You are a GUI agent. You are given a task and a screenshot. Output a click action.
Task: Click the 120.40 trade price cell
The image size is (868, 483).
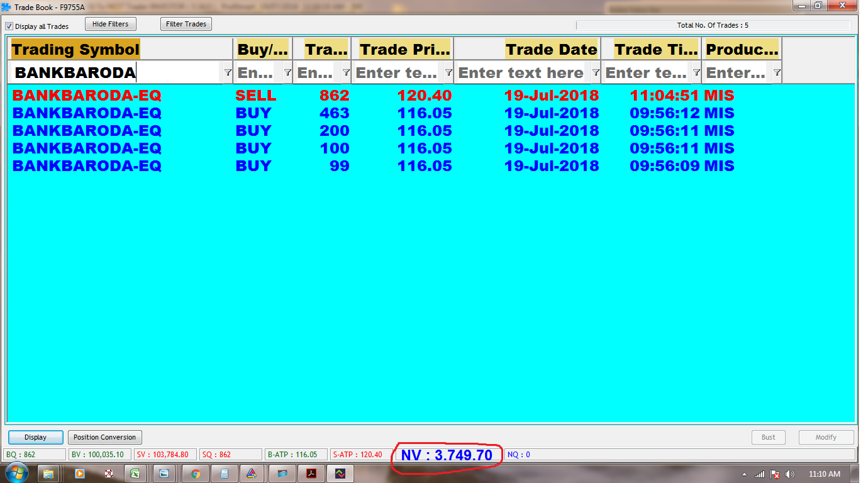[425, 96]
